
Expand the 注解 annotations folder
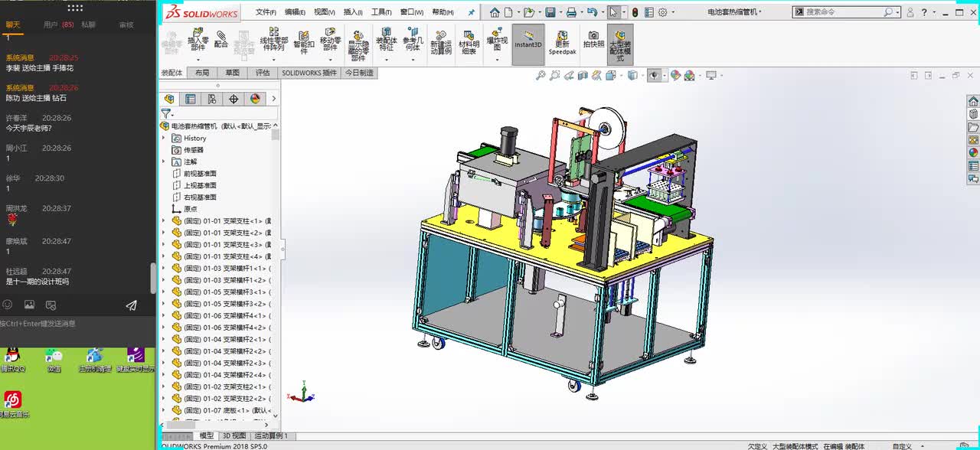click(164, 162)
